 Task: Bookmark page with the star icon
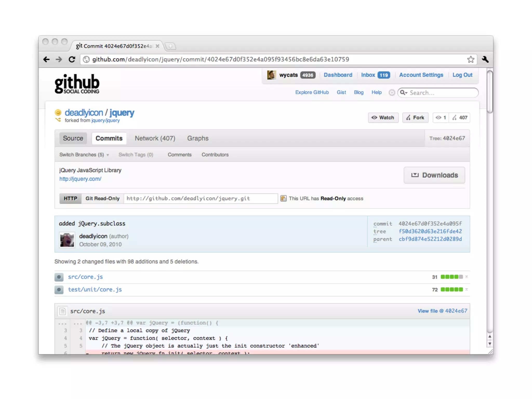point(471,59)
